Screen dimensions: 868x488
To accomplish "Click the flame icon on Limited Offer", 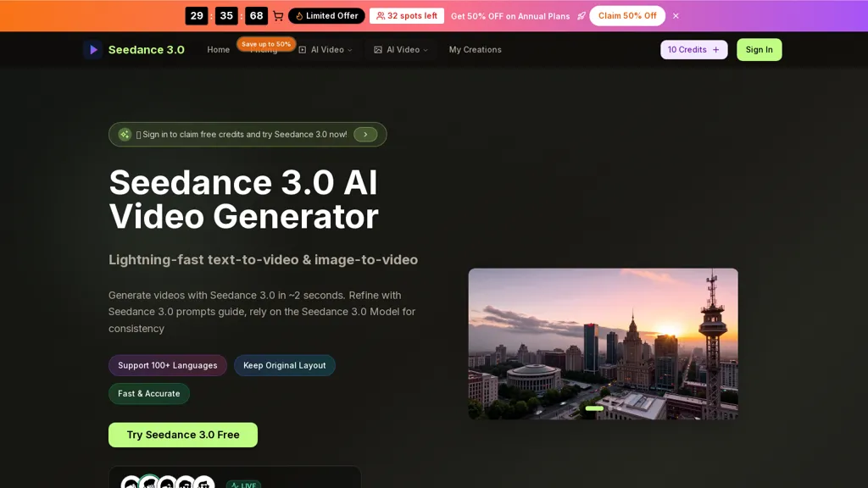I will click(299, 16).
